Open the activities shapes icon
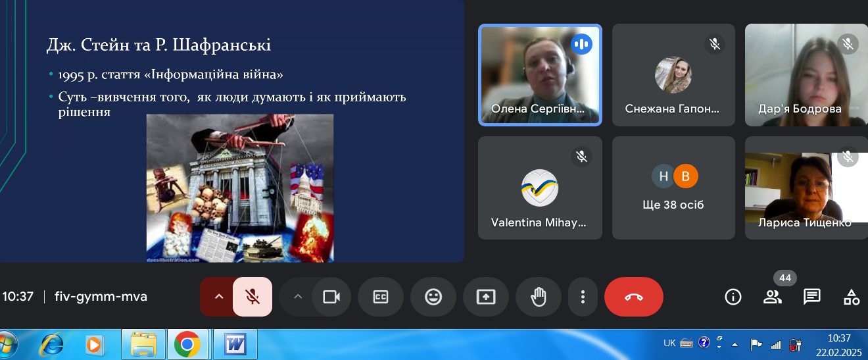The width and height of the screenshot is (868, 360). click(852, 297)
